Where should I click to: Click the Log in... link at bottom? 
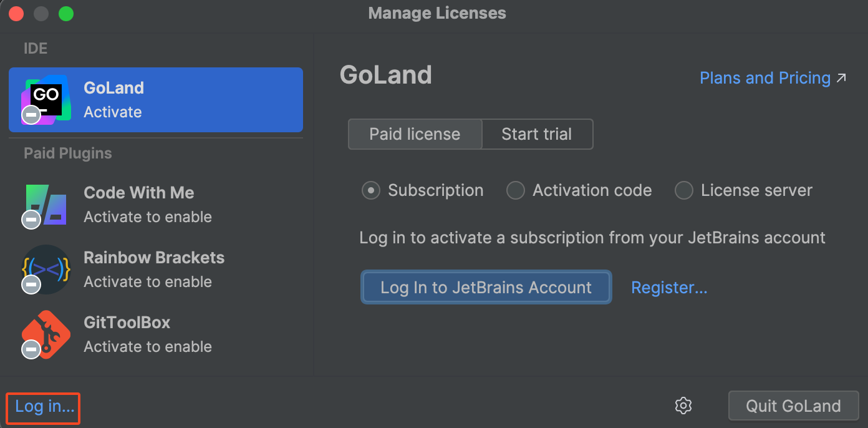[44, 406]
